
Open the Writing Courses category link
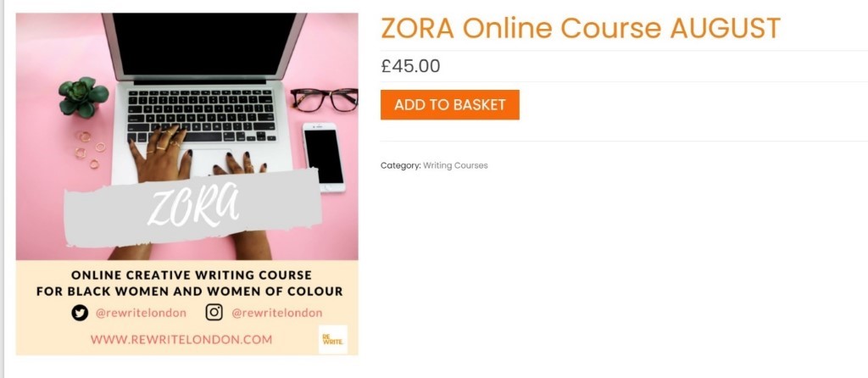(455, 165)
